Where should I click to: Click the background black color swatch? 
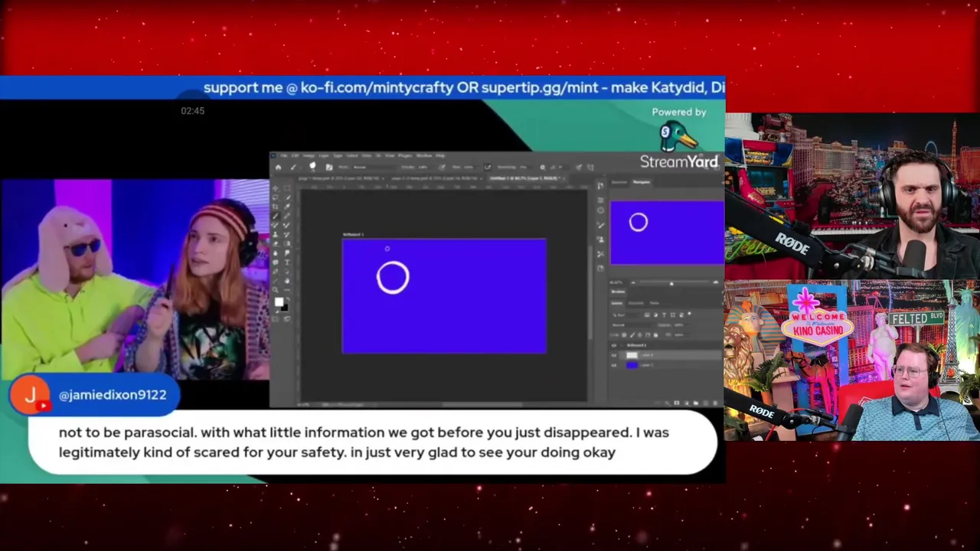(285, 308)
